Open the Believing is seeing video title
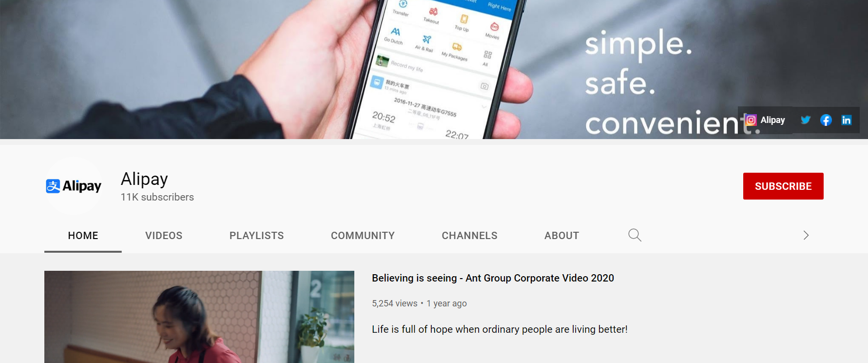Image resolution: width=868 pixels, height=363 pixels. click(493, 278)
